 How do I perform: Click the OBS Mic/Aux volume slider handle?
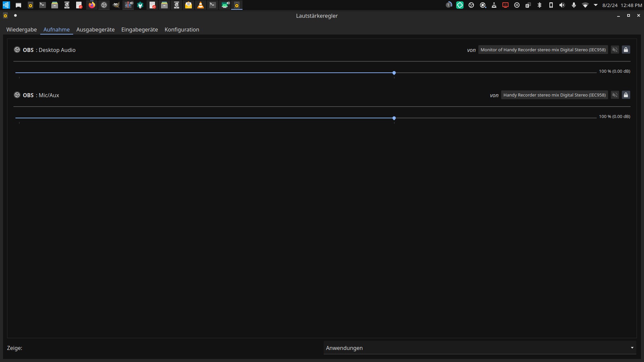pos(394,118)
